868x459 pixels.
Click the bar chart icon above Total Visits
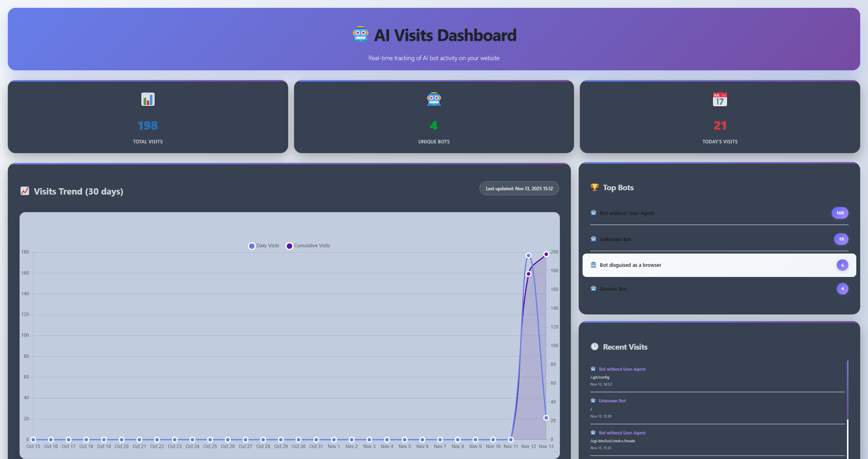coord(148,99)
